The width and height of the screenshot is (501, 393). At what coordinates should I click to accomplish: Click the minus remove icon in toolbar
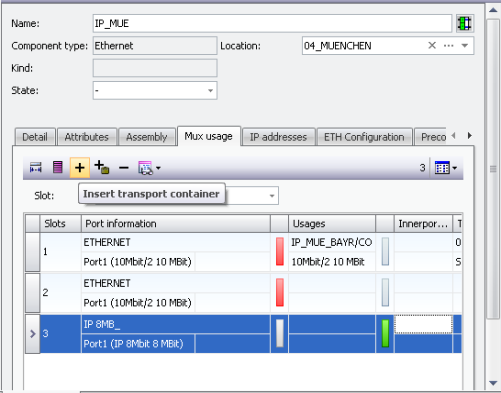[x=124, y=168]
